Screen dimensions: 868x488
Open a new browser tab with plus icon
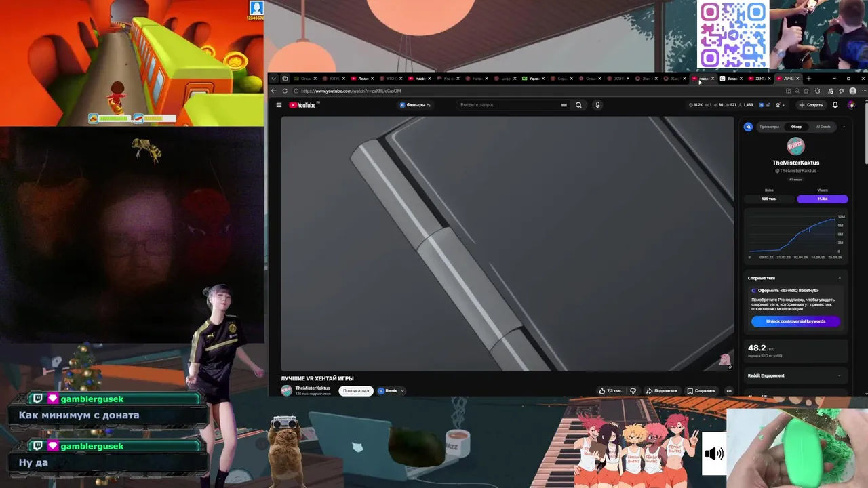(808, 79)
